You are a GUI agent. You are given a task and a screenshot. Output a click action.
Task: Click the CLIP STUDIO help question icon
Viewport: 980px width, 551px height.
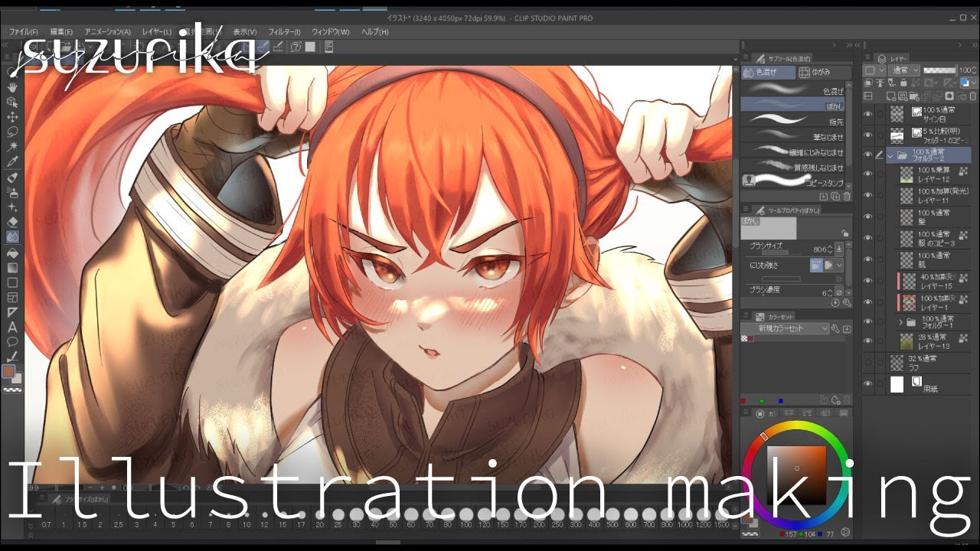296,47
